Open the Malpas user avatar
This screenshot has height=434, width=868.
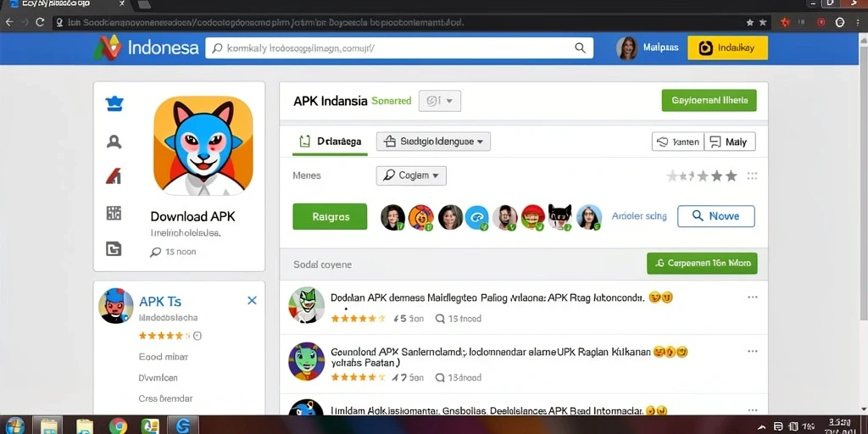point(626,48)
